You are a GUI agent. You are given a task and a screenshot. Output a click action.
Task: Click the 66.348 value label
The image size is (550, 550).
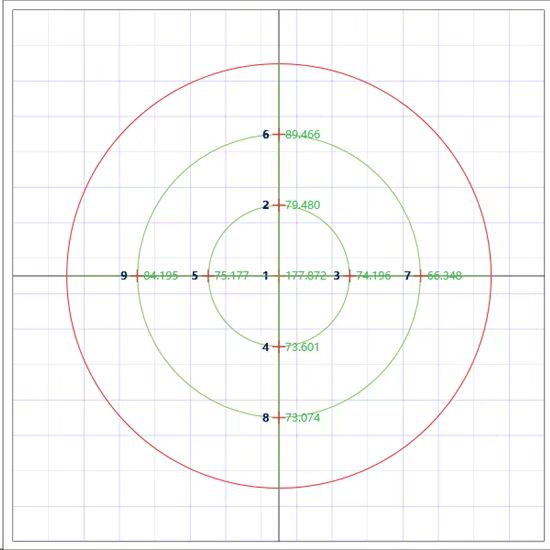444,276
